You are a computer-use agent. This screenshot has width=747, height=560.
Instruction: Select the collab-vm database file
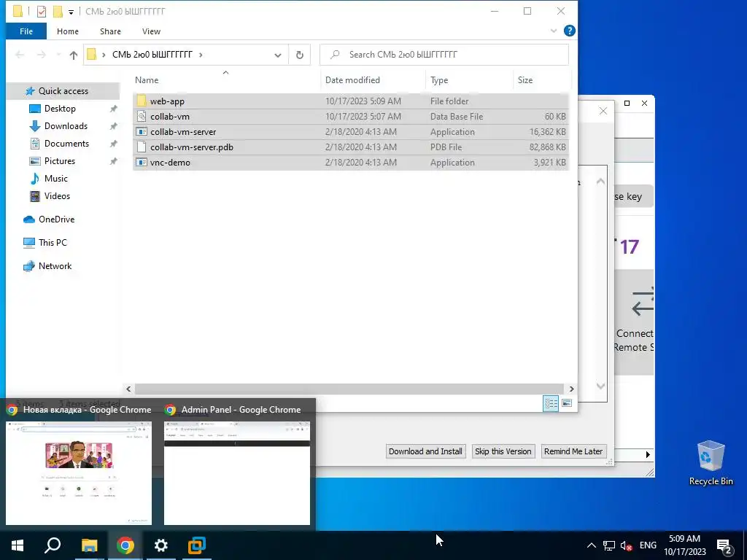(x=351, y=116)
